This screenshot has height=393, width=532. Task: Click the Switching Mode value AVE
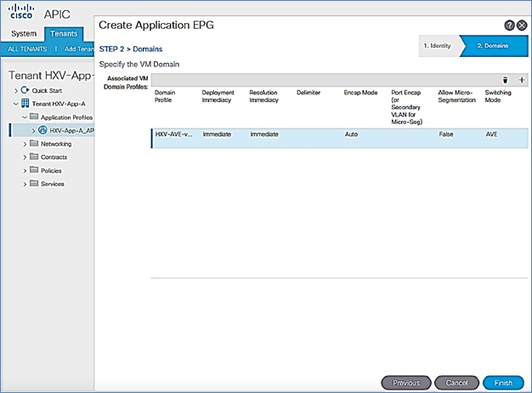[491, 134]
